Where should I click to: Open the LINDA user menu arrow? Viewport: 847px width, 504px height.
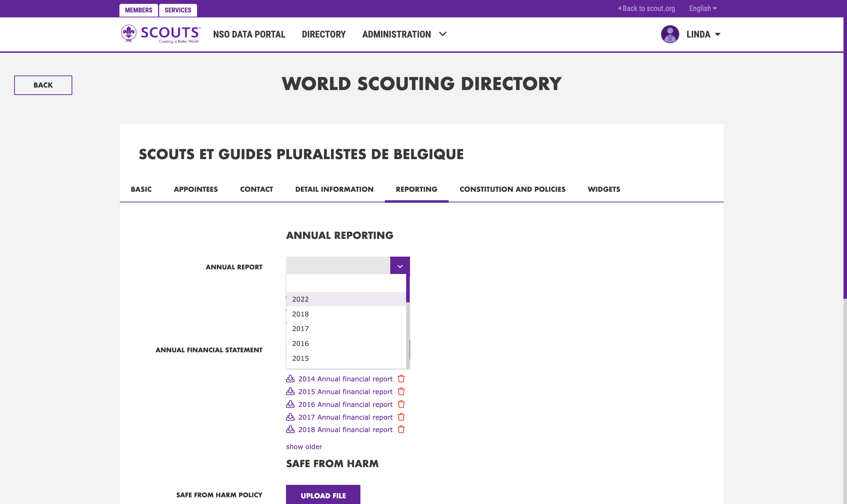pos(718,34)
